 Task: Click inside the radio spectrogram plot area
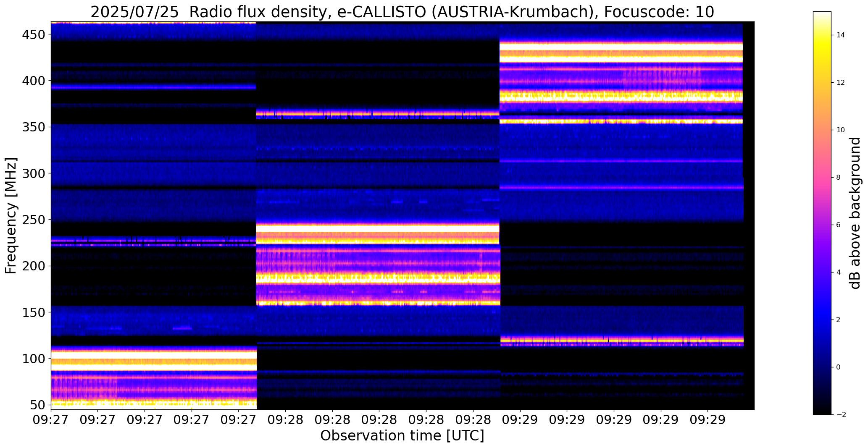point(402,215)
